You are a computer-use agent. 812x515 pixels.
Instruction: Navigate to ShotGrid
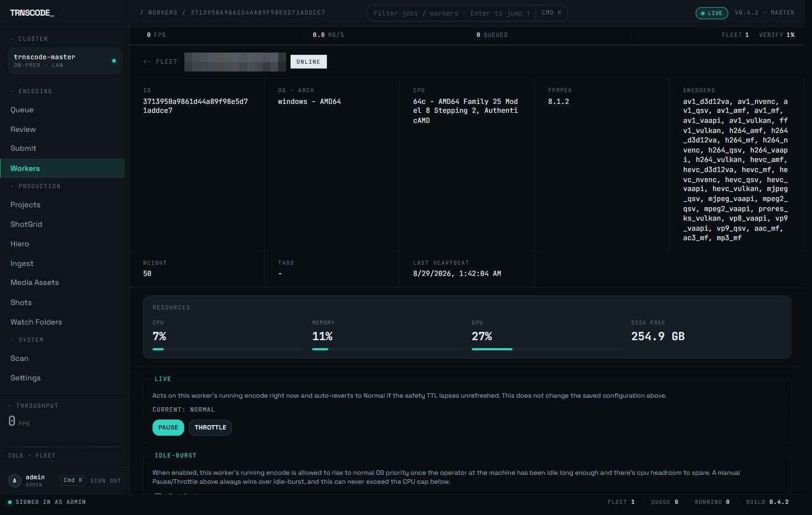pyautogui.click(x=62, y=225)
